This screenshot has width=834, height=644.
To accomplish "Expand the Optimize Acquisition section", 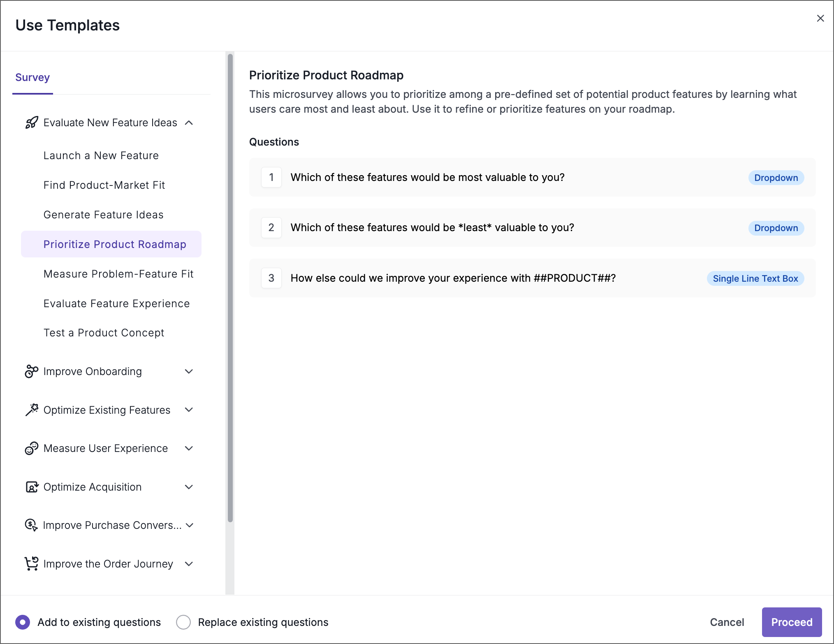I will click(189, 487).
